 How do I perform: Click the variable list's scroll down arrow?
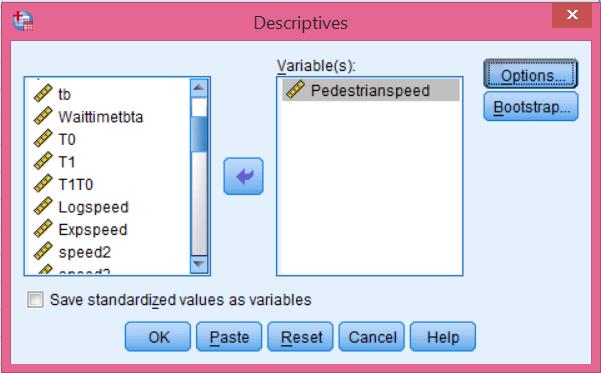coord(199,264)
